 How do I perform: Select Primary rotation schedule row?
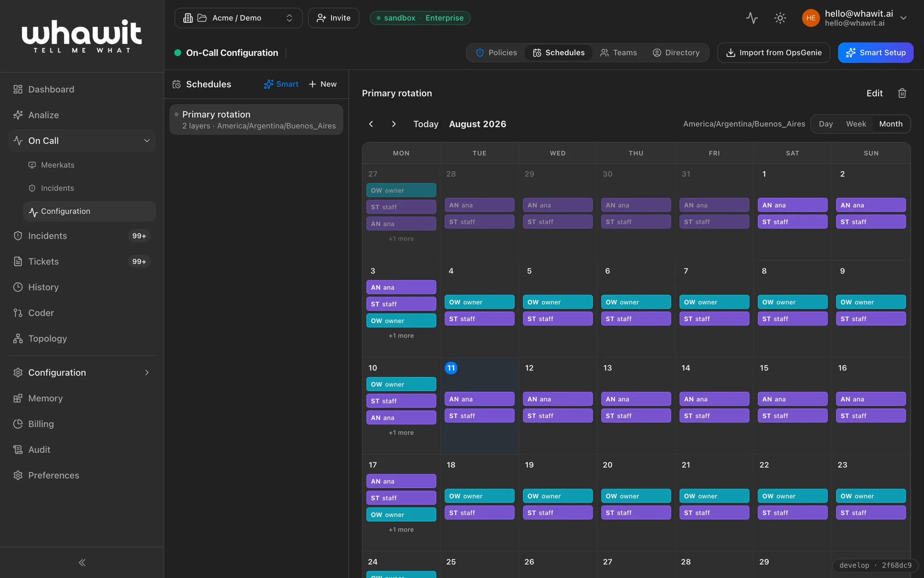coord(256,120)
